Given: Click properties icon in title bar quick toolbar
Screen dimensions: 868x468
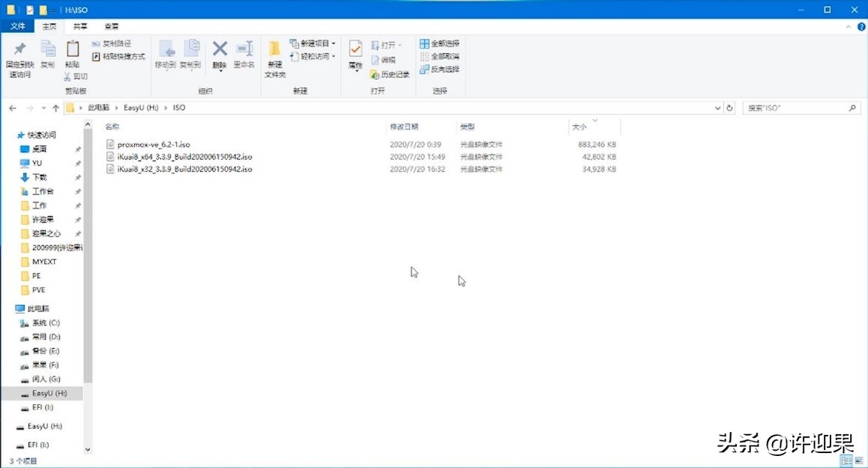Looking at the screenshot, I should coord(30,10).
